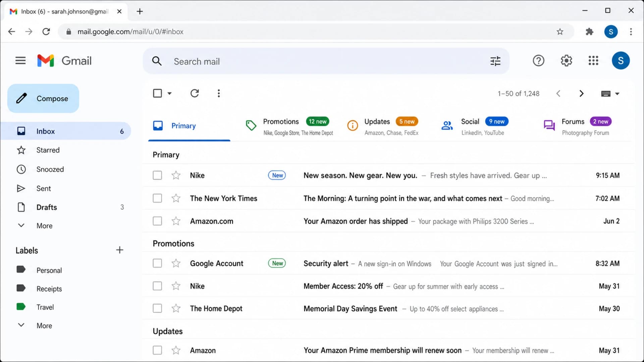Open the Chrome three-dot menu
This screenshot has width=644, height=362.
pyautogui.click(x=631, y=32)
